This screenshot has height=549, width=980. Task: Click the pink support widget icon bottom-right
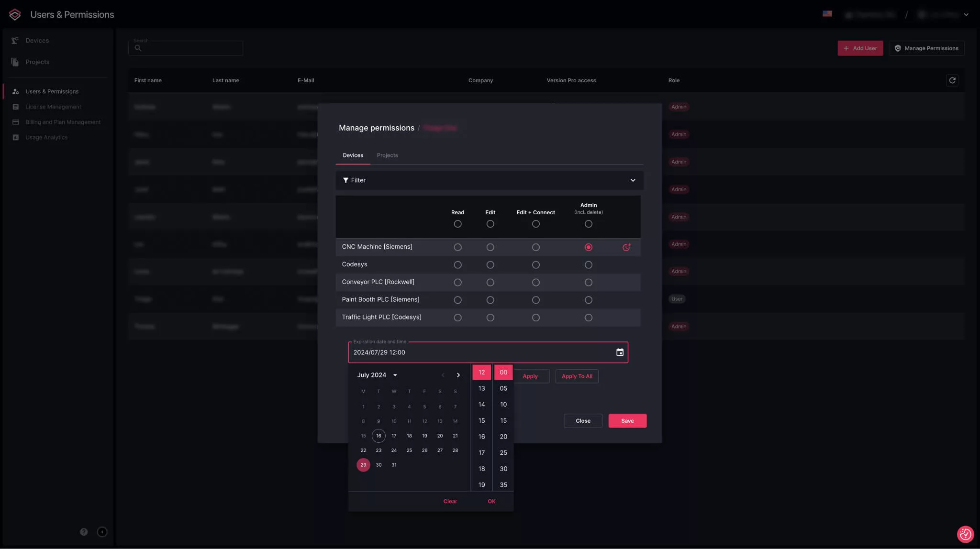[965, 534]
